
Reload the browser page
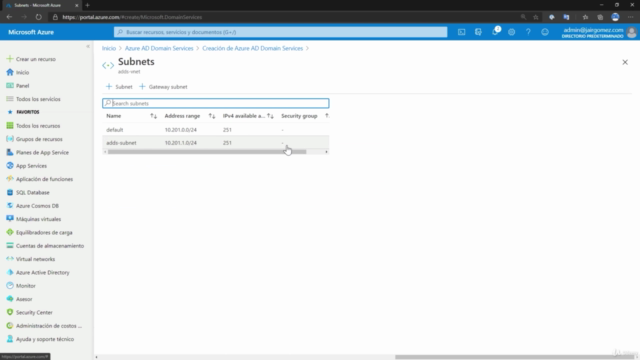coord(38,17)
